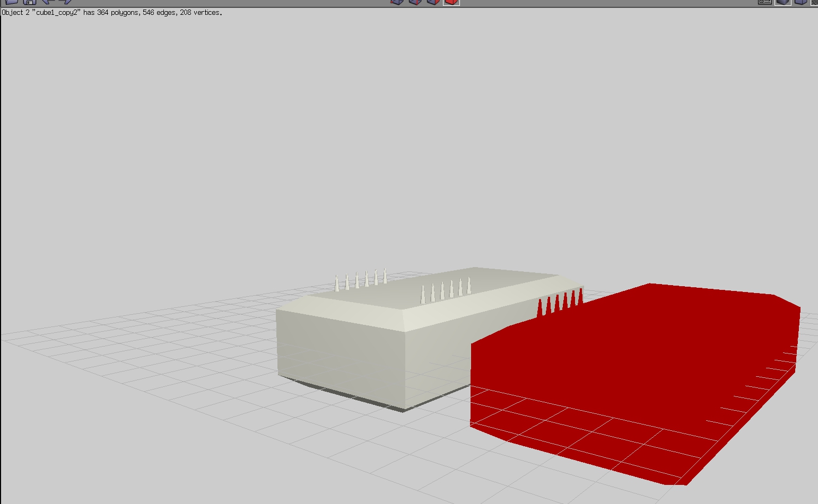This screenshot has width=818, height=504.
Task: Open the preferences panel icon
Action: click(764, 2)
